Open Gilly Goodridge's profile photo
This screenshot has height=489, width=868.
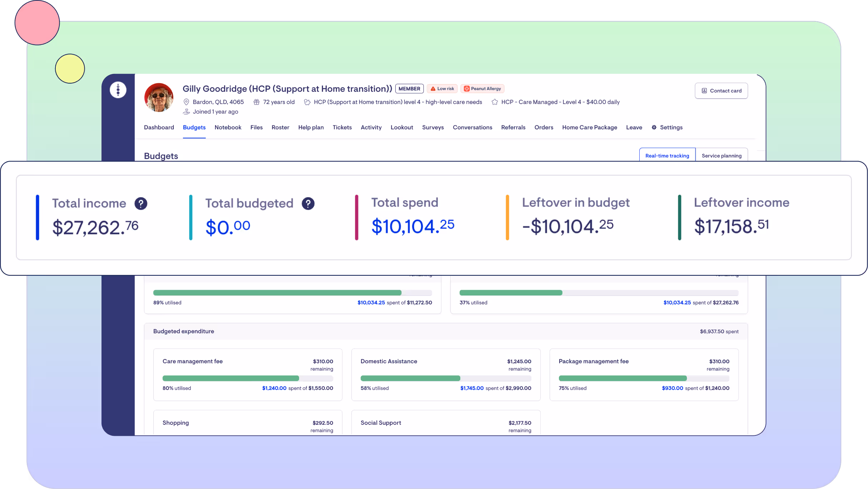159,98
